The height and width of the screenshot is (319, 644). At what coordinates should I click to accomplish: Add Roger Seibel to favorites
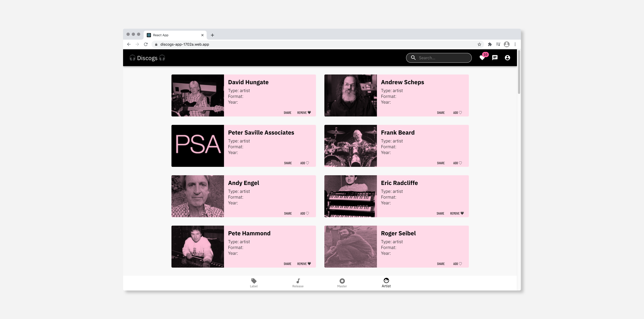coord(457,264)
